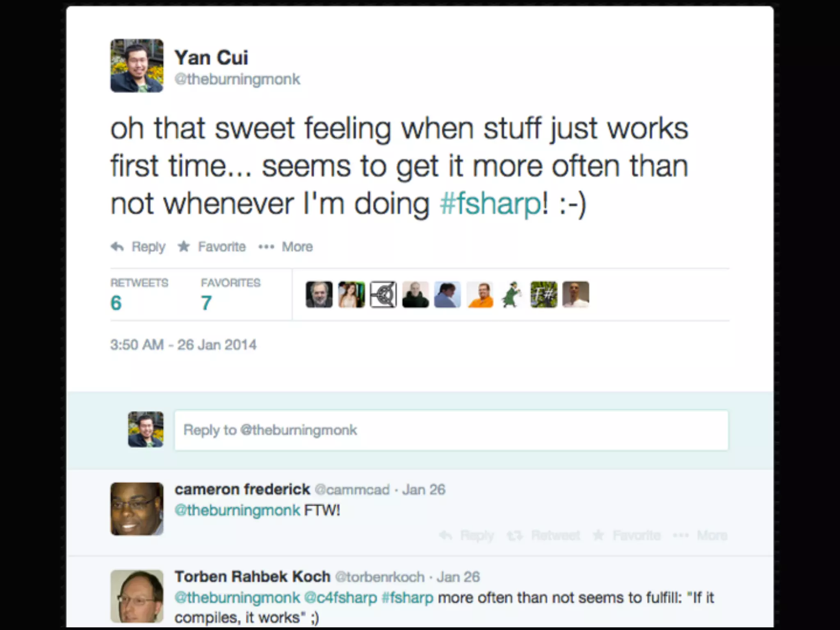Click the Favorite star icon

pos(184,247)
